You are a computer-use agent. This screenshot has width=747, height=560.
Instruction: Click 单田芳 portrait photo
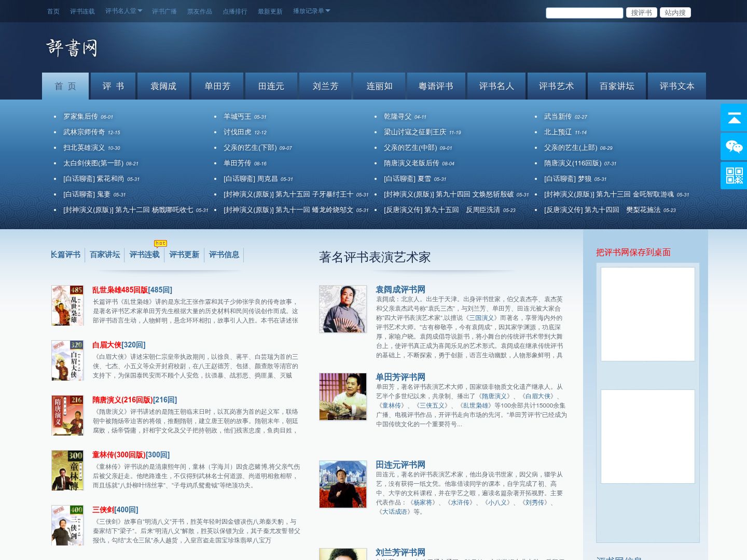tap(343, 396)
